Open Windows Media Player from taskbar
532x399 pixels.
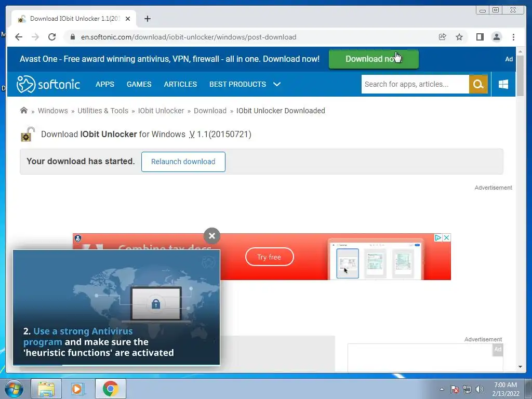[77, 389]
